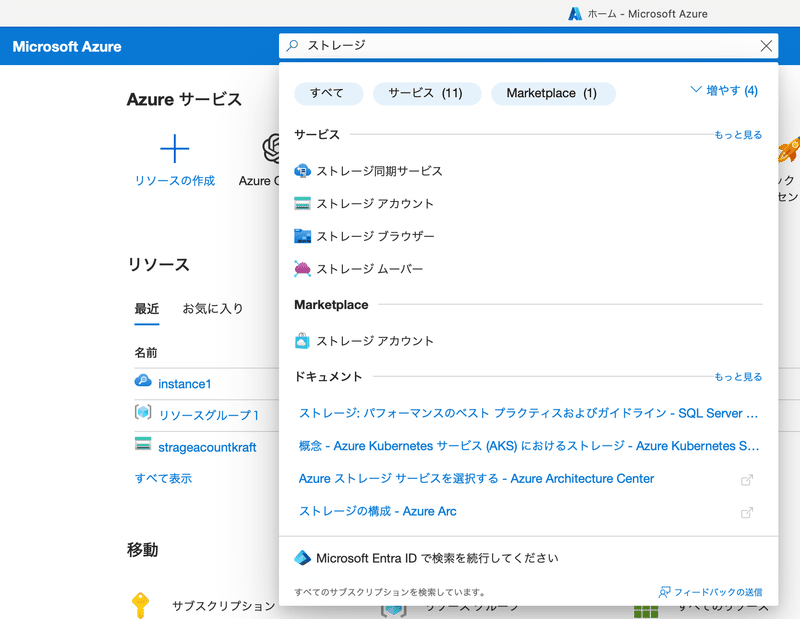This screenshot has height=619, width=800.
Task: Open ストレージ ブラウザー result
Action: pos(376,236)
